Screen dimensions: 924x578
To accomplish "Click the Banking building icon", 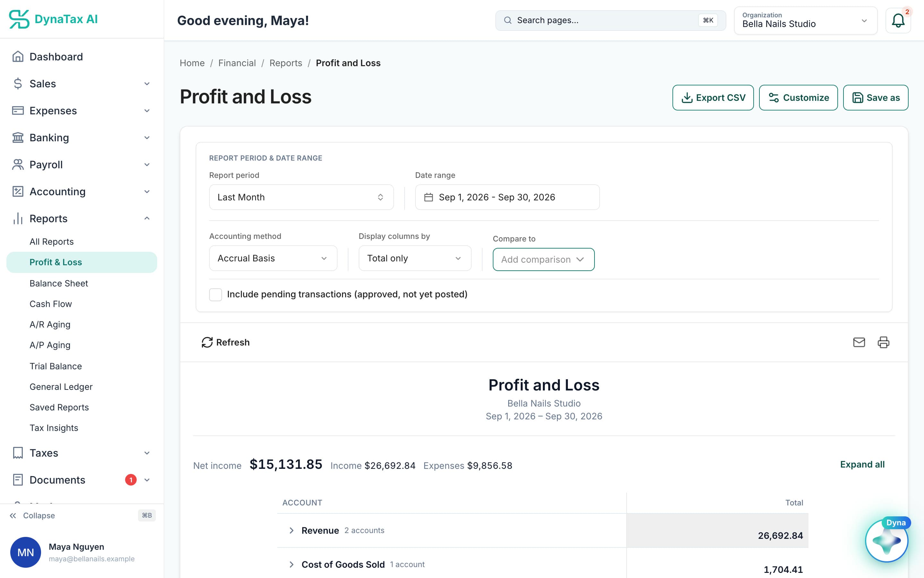I will click(x=18, y=138).
